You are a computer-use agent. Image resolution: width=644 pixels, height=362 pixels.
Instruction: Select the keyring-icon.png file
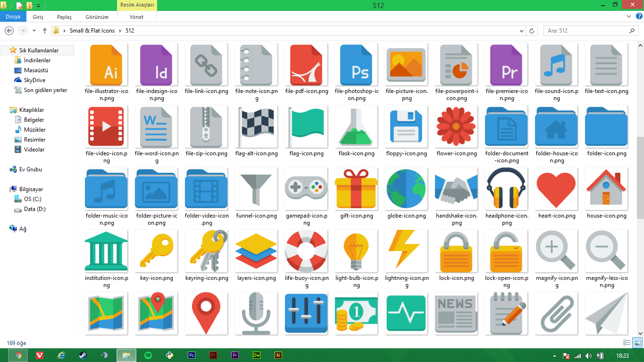tap(206, 252)
